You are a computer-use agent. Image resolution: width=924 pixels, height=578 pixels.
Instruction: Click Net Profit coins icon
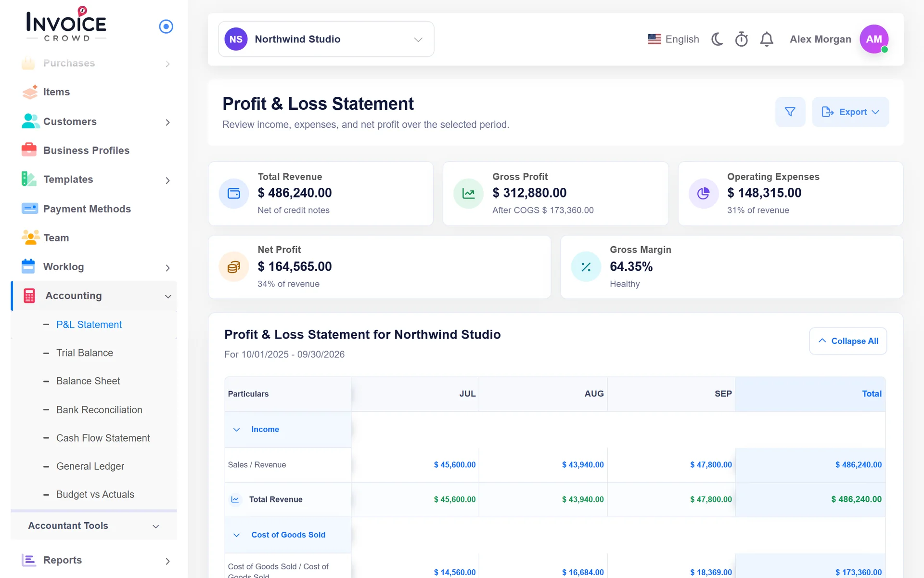point(234,267)
